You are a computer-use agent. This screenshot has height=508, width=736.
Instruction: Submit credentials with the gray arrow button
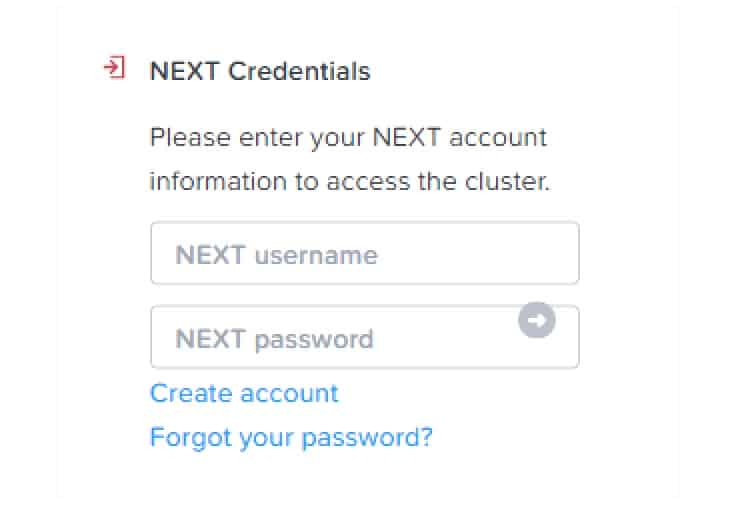537,320
